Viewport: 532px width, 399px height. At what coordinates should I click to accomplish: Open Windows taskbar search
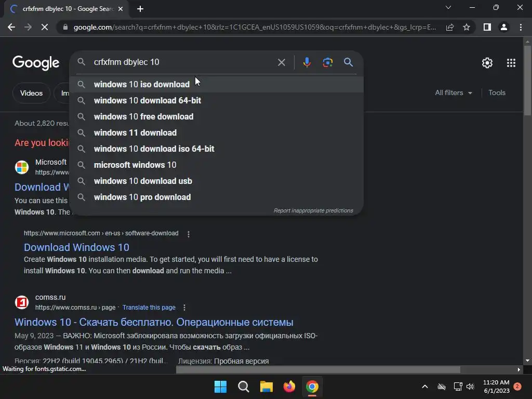point(243,387)
